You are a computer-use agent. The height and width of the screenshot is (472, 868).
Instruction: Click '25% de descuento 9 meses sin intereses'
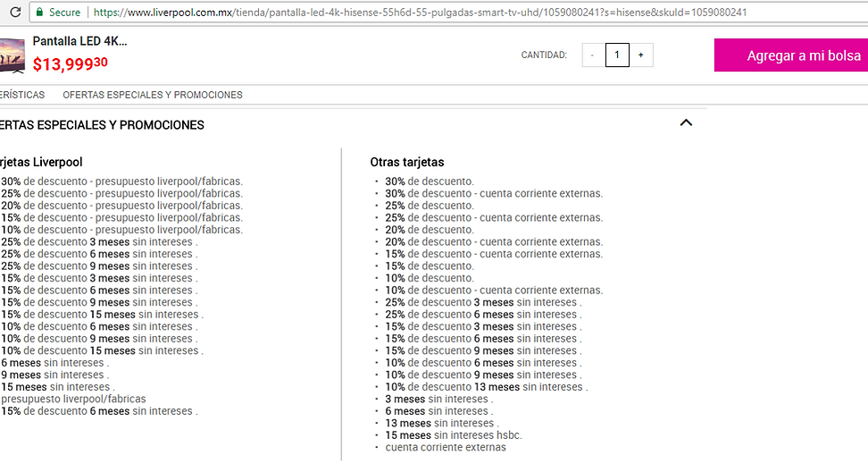99,266
